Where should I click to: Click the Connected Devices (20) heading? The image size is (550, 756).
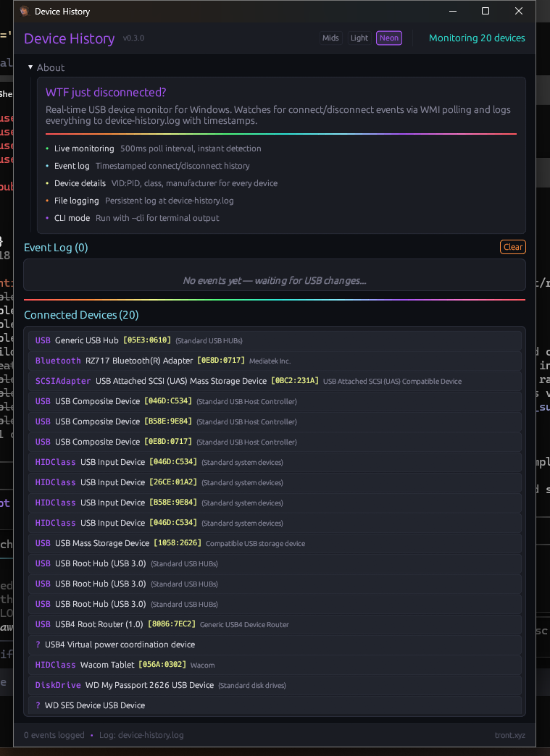point(81,315)
